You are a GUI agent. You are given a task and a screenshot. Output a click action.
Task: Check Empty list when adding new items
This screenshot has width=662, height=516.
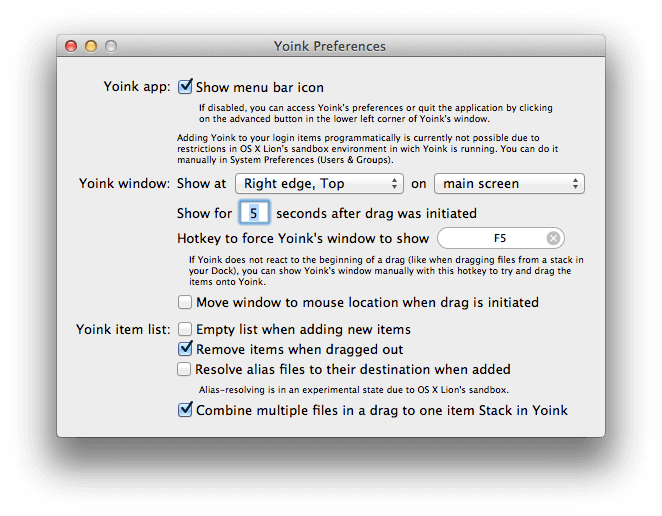(184, 329)
